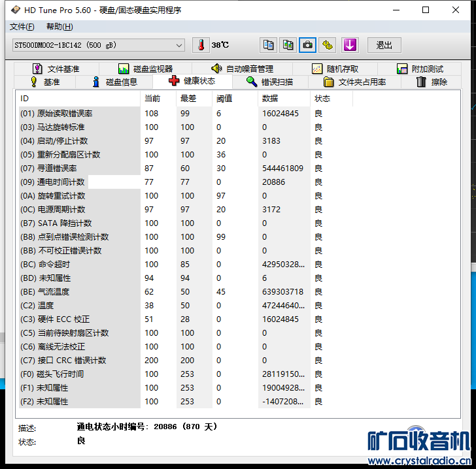Click the 状态 column header
The height and width of the screenshot is (469, 476).
tap(331, 99)
